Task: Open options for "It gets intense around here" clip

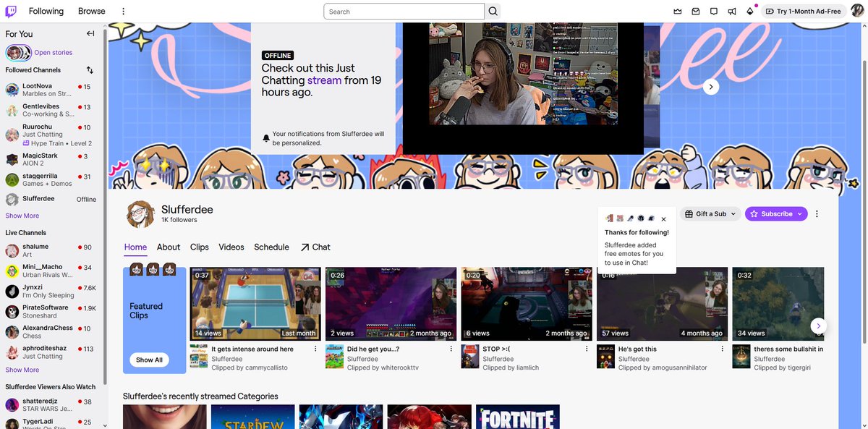Action: [315, 349]
